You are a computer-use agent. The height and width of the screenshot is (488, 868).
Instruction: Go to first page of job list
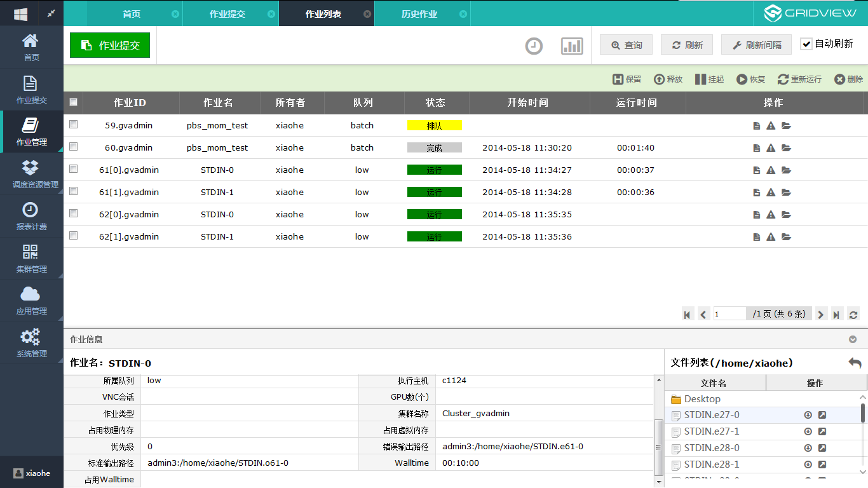687,314
